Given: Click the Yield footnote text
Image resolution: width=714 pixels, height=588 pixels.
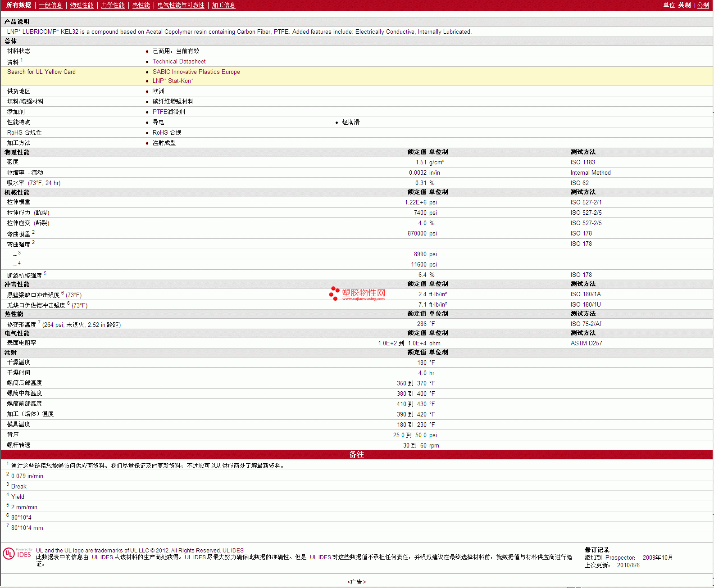Looking at the screenshot, I should (18, 497).
